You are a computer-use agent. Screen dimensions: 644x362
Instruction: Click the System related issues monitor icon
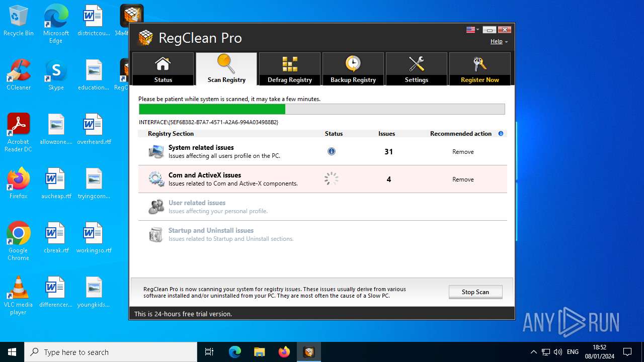pos(156,151)
